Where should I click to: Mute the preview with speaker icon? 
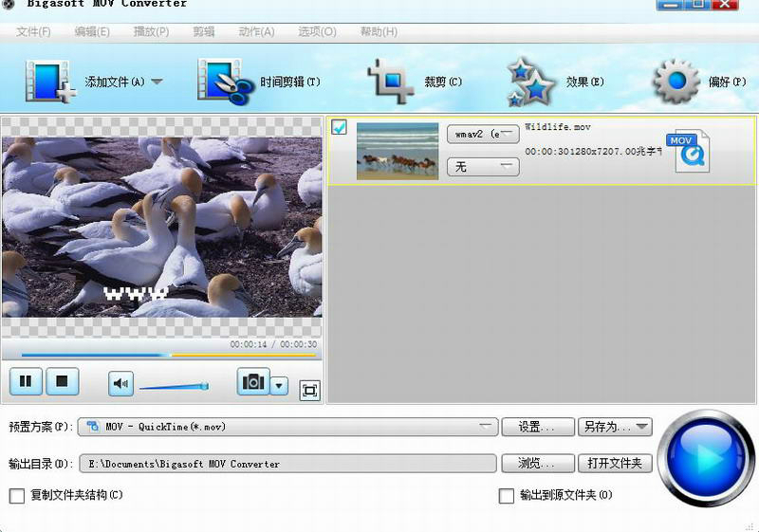(x=120, y=383)
